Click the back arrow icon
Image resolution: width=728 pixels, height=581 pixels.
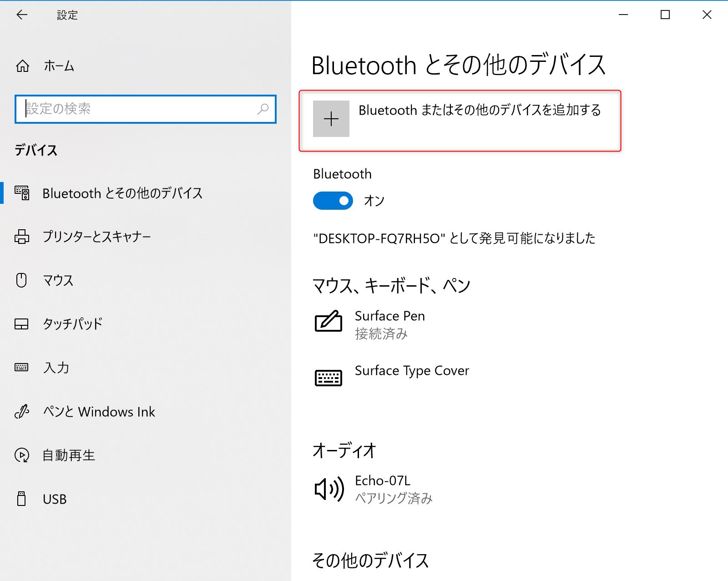point(22,15)
